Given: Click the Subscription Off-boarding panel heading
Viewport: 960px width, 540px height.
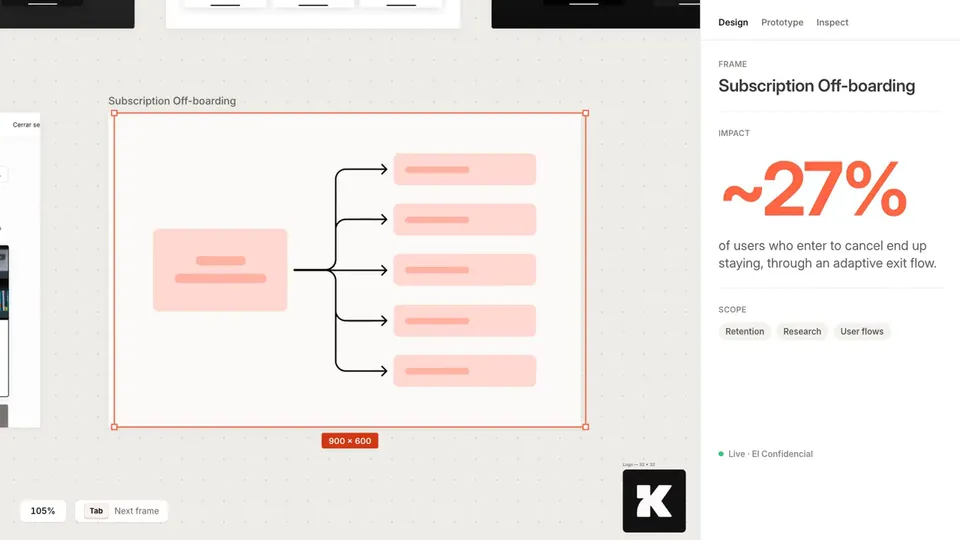Looking at the screenshot, I should 817,86.
